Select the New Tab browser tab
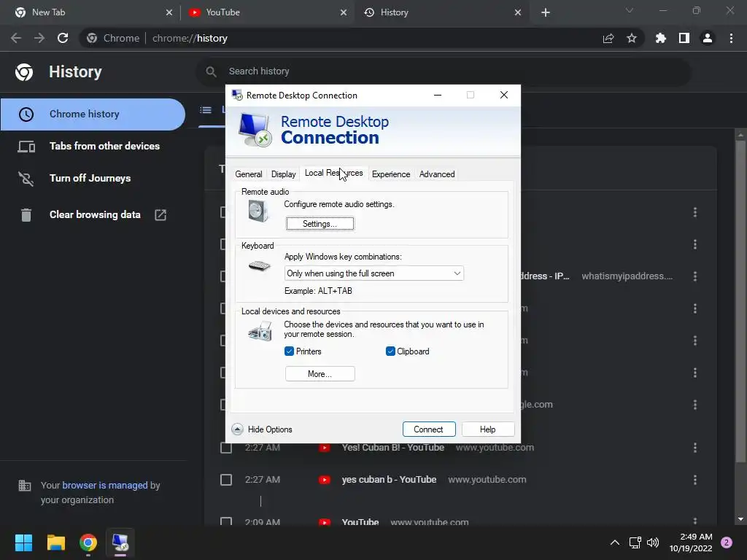The image size is (747, 560). tap(90, 12)
